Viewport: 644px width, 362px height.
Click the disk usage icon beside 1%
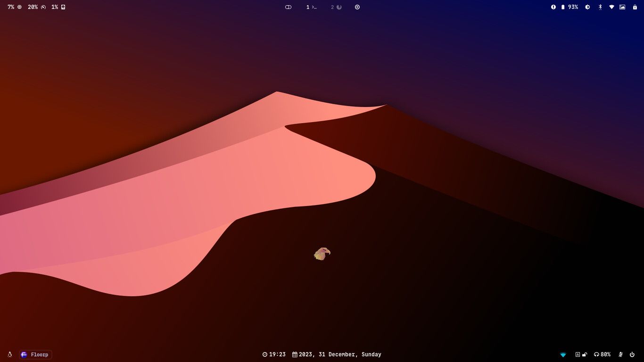pos(63,7)
